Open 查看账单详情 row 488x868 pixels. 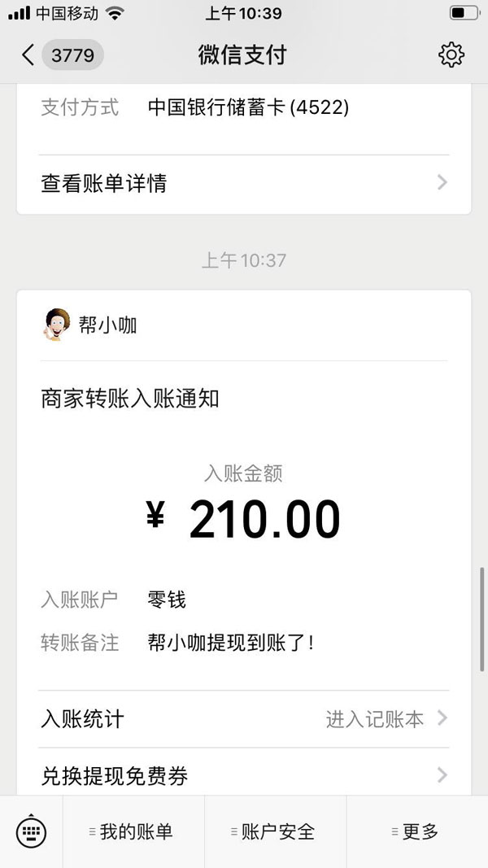coord(244,183)
